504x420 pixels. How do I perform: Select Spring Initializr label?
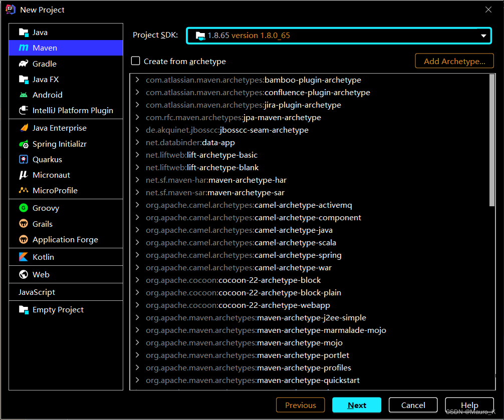pos(60,144)
